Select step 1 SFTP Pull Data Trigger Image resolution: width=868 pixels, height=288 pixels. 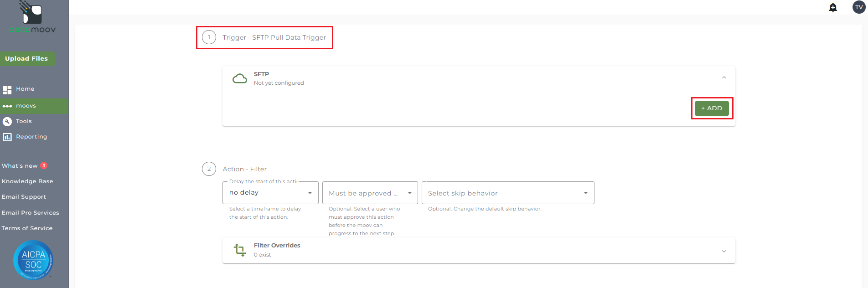pos(264,37)
